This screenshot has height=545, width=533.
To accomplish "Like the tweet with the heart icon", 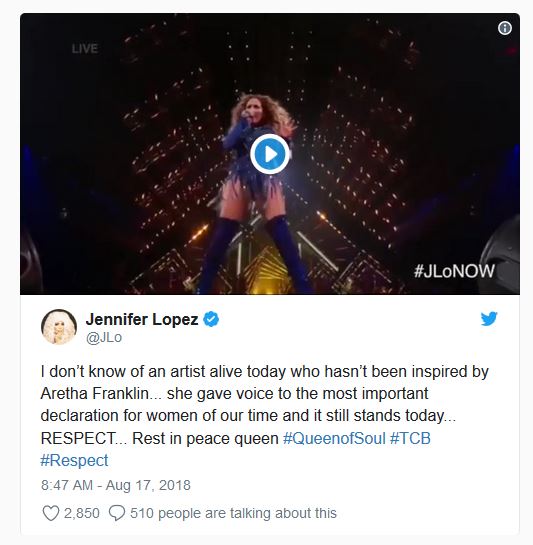I will (51, 513).
